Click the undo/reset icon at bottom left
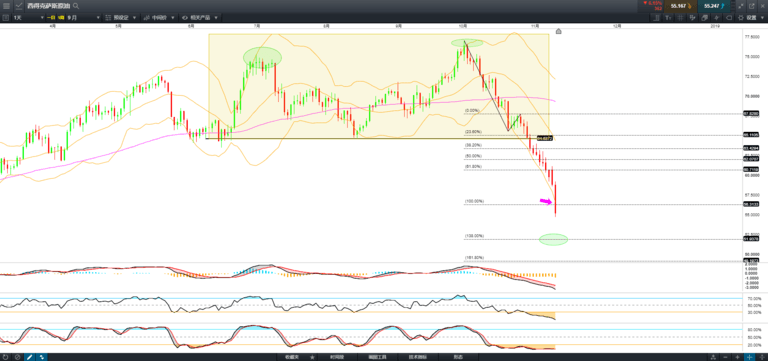Screen dimensions: 768x361 (5, 357)
